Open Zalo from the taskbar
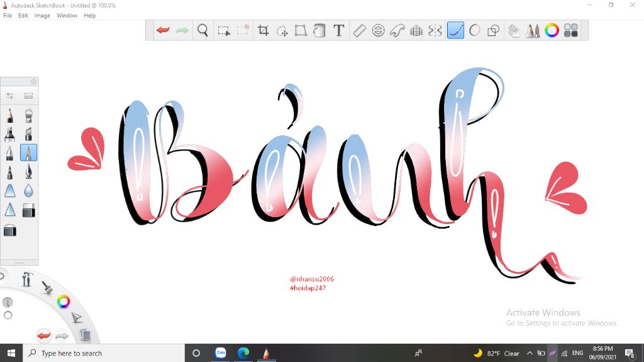Image resolution: width=644 pixels, height=362 pixels. pos(221,353)
